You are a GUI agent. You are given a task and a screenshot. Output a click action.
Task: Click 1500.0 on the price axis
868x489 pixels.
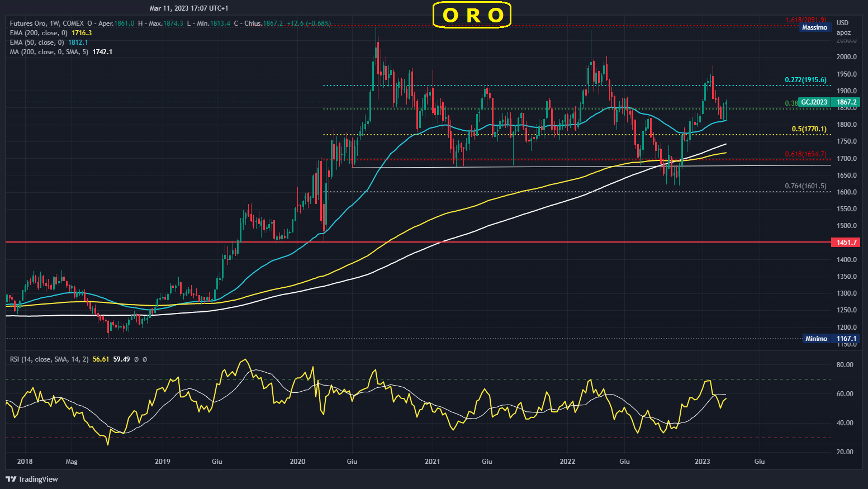[846, 226]
